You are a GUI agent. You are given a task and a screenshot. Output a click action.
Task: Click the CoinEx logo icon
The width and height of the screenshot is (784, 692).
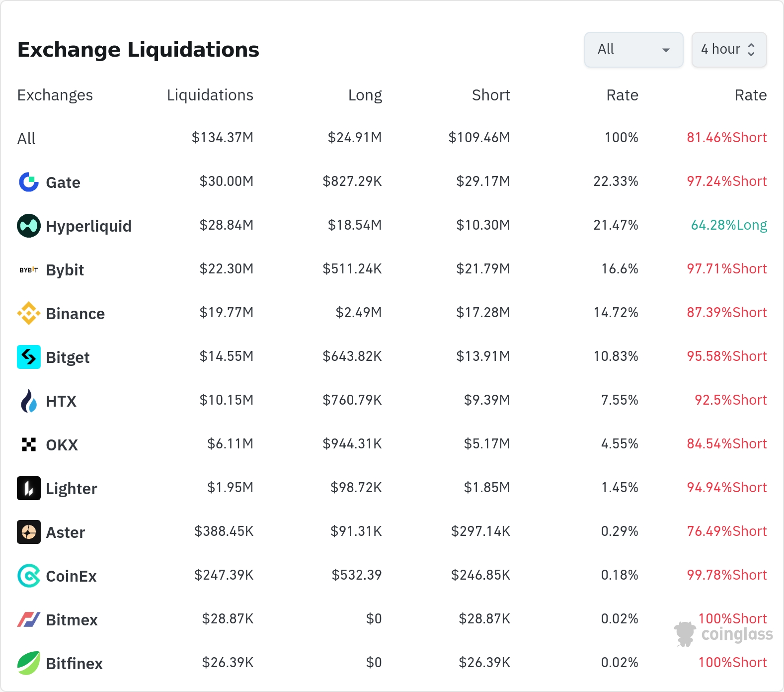[29, 576]
